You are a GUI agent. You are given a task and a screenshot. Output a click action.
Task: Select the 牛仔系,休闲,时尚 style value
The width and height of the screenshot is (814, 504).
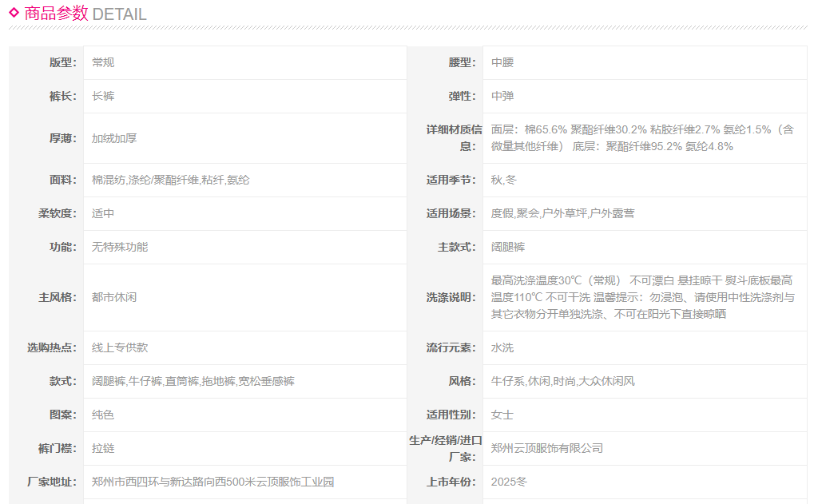(x=562, y=381)
